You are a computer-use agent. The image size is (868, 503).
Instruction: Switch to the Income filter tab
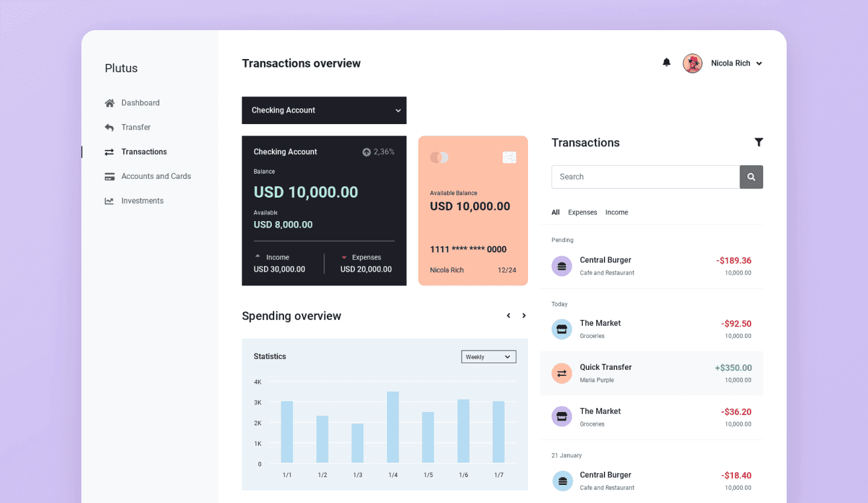pos(617,213)
